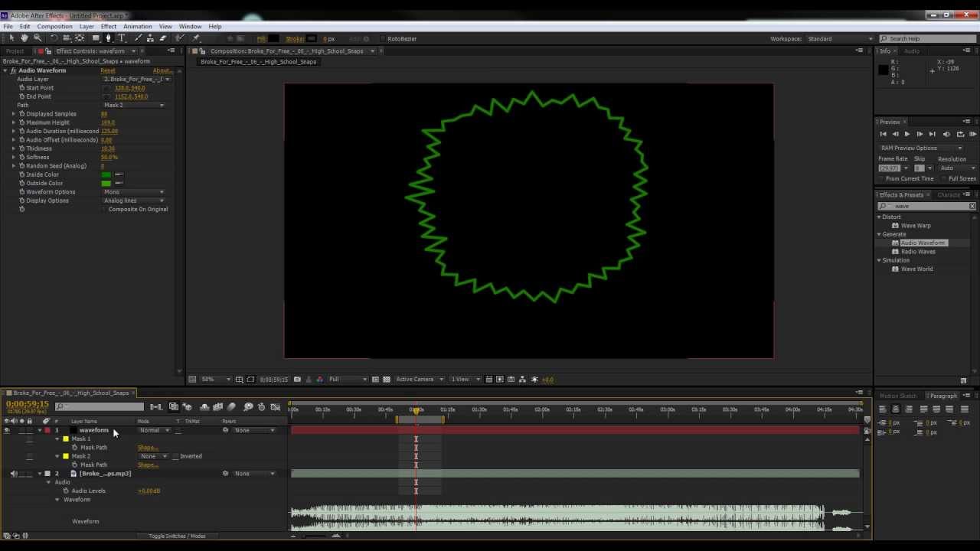Open the Composition menu

click(54, 27)
